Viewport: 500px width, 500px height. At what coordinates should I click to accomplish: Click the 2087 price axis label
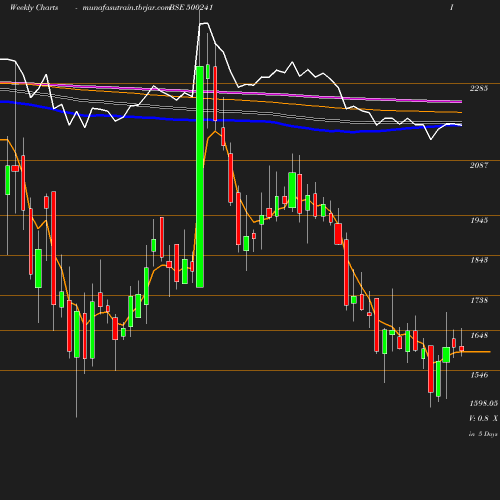479,165
